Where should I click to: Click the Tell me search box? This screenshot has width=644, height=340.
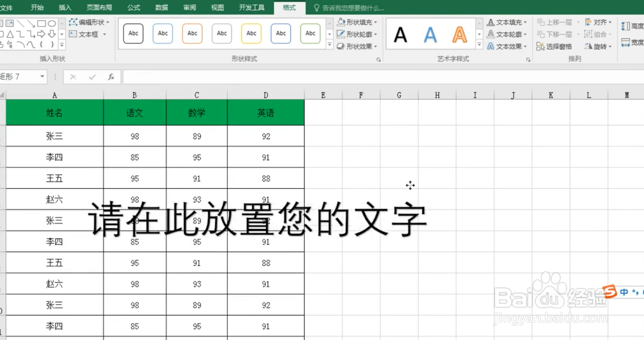click(x=349, y=8)
